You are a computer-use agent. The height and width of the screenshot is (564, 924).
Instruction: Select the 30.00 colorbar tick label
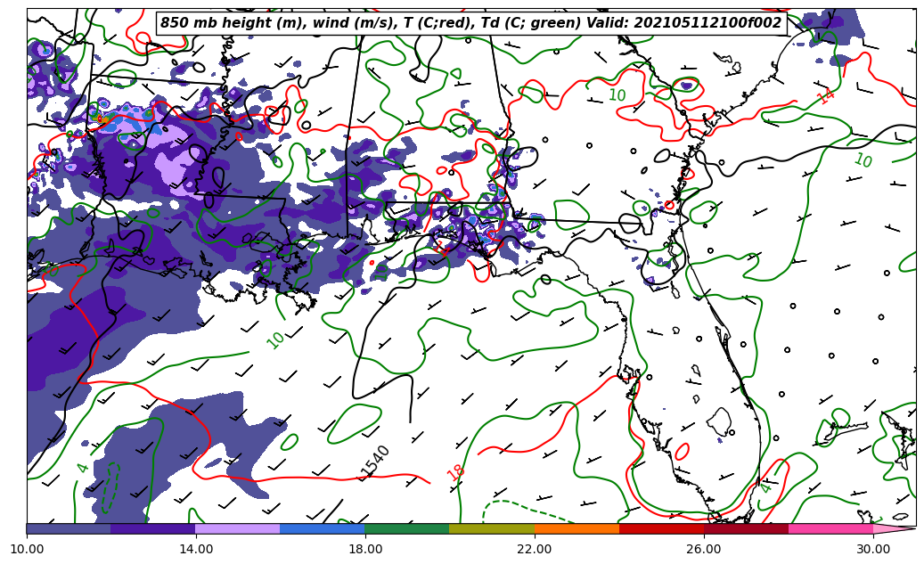(873, 549)
